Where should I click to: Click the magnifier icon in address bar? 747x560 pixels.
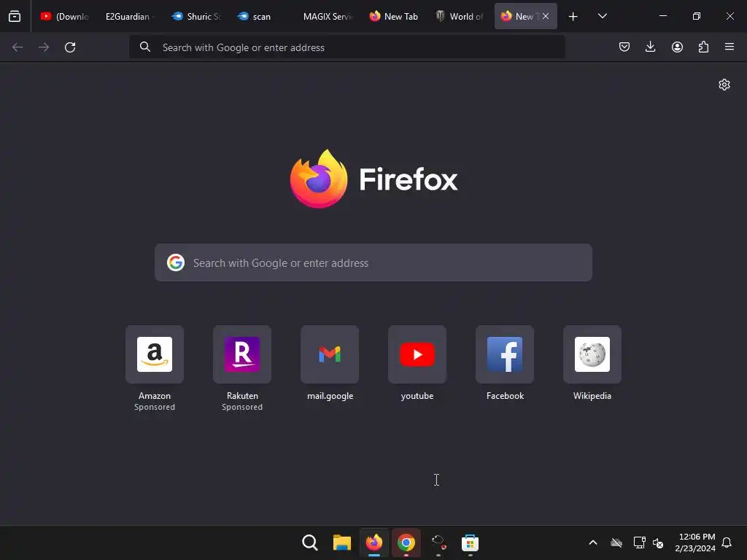tap(145, 47)
